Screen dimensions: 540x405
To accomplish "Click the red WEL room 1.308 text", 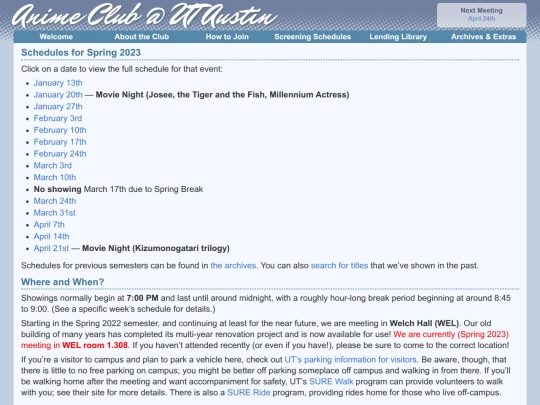I will tap(95, 345).
